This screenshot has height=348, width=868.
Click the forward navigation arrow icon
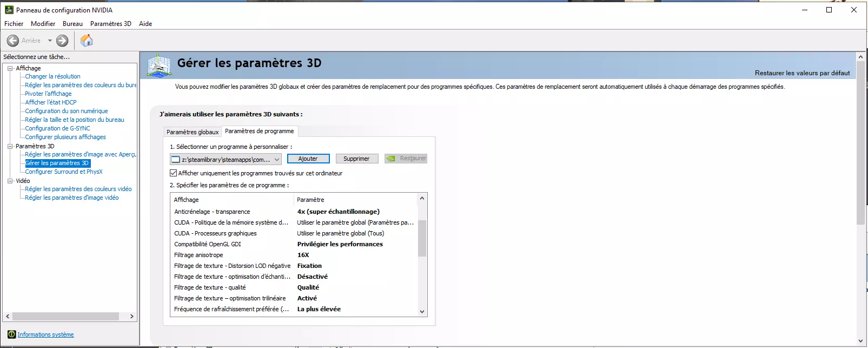tap(62, 41)
